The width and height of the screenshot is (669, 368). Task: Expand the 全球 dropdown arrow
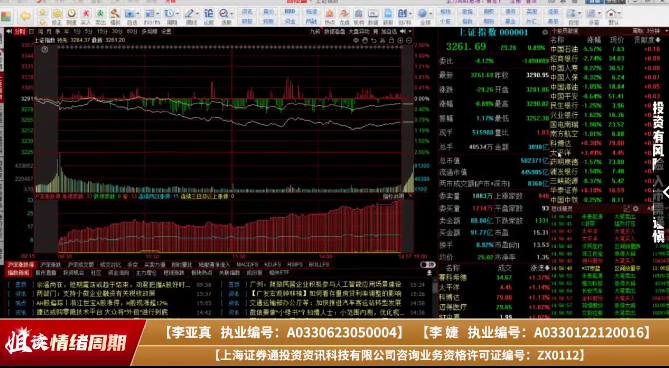coord(430,14)
